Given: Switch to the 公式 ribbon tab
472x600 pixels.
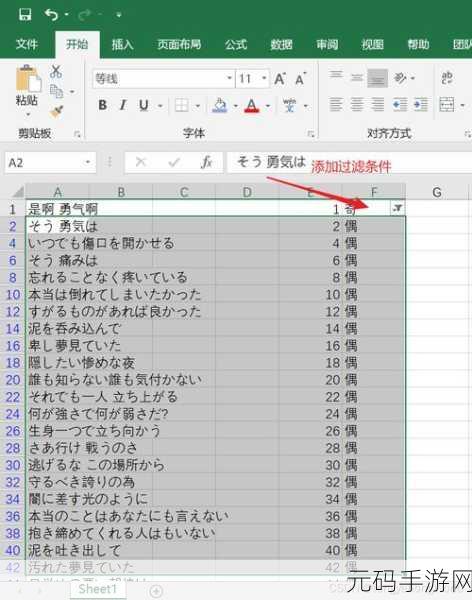Looking at the screenshot, I should 236,44.
